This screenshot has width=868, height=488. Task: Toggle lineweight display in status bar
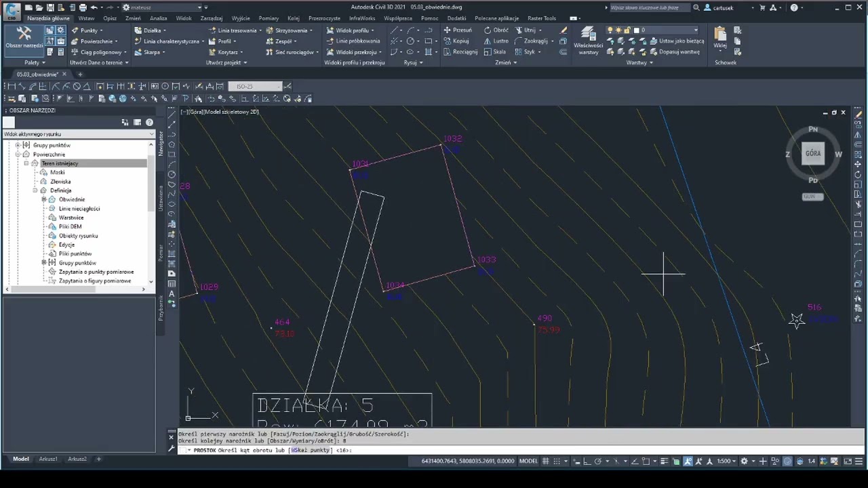[x=663, y=461]
